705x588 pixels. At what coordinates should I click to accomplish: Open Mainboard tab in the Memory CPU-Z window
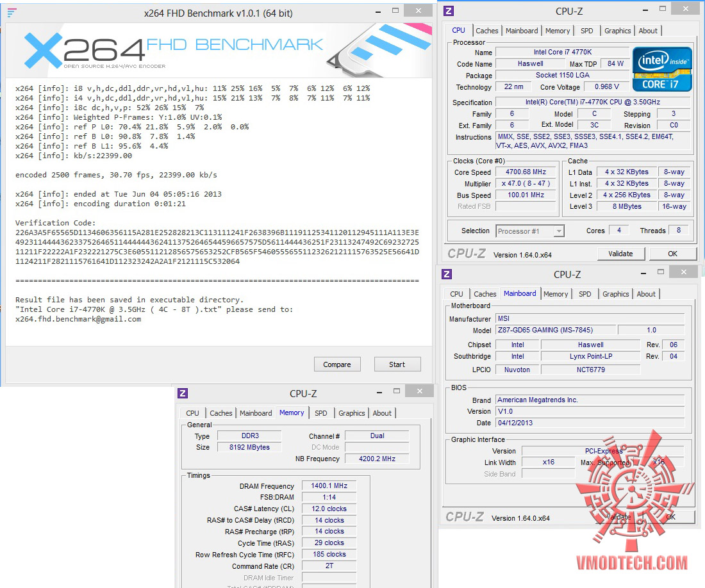tap(256, 412)
